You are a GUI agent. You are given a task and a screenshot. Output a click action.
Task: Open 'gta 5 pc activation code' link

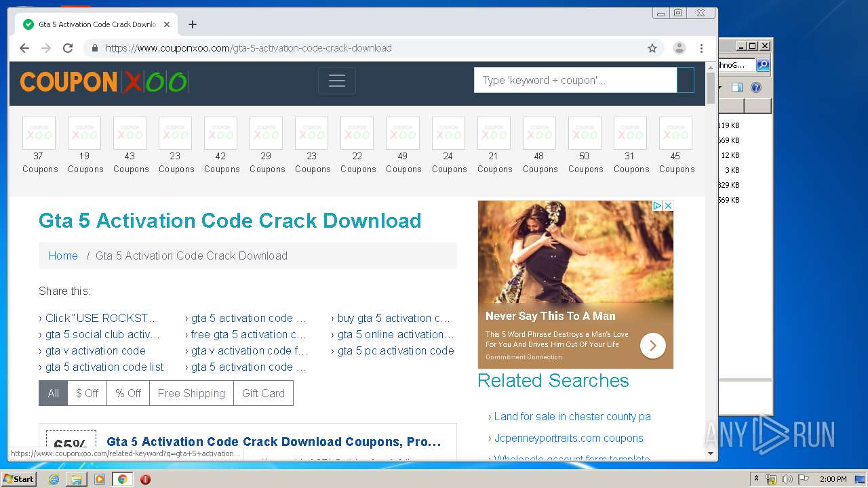coord(396,350)
